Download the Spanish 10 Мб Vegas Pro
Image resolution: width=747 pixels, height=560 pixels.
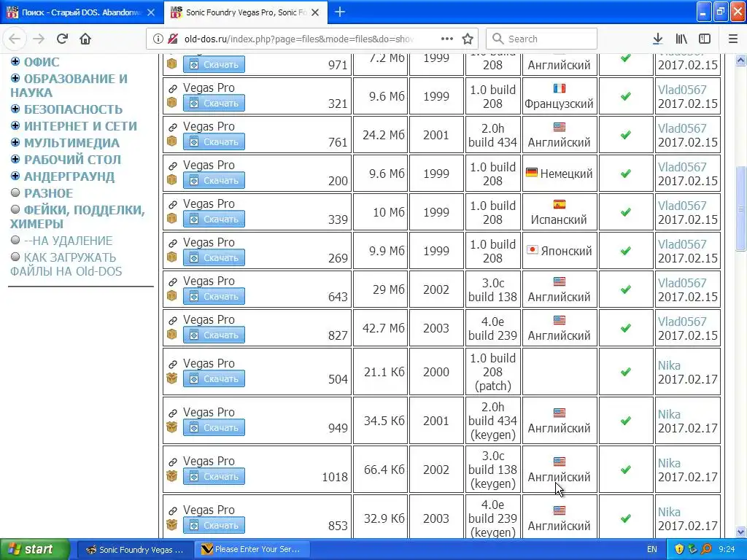(x=214, y=219)
